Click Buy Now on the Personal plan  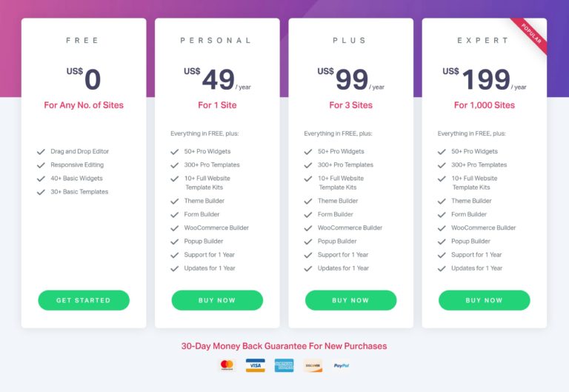[217, 300]
